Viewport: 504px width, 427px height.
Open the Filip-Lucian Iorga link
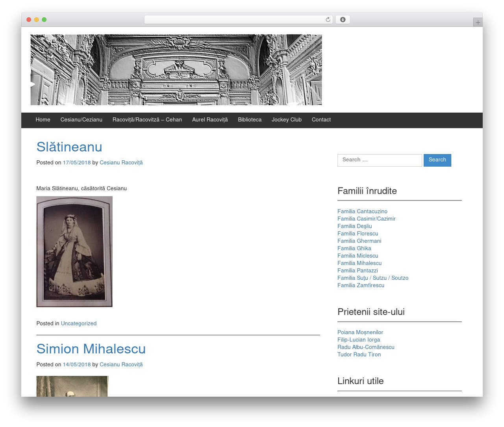tap(359, 340)
